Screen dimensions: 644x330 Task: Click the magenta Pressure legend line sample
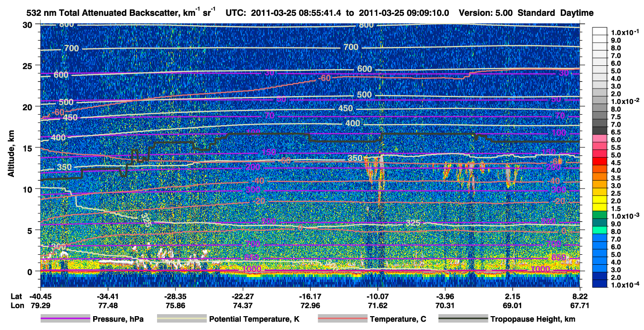[x=65, y=319]
